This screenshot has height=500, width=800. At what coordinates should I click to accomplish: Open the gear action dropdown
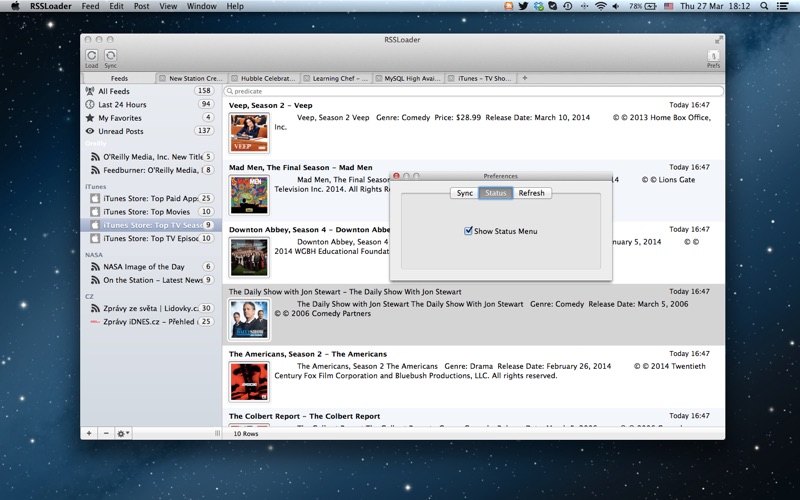[123, 433]
